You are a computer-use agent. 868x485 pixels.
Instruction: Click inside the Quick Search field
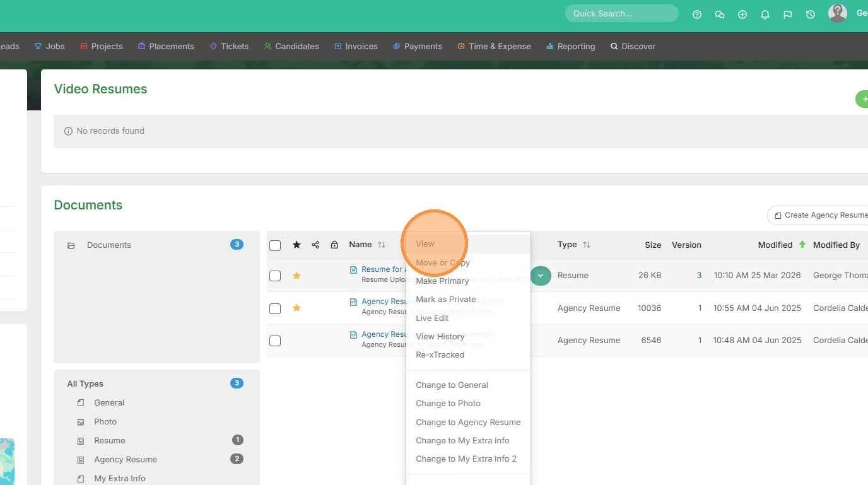pos(621,13)
